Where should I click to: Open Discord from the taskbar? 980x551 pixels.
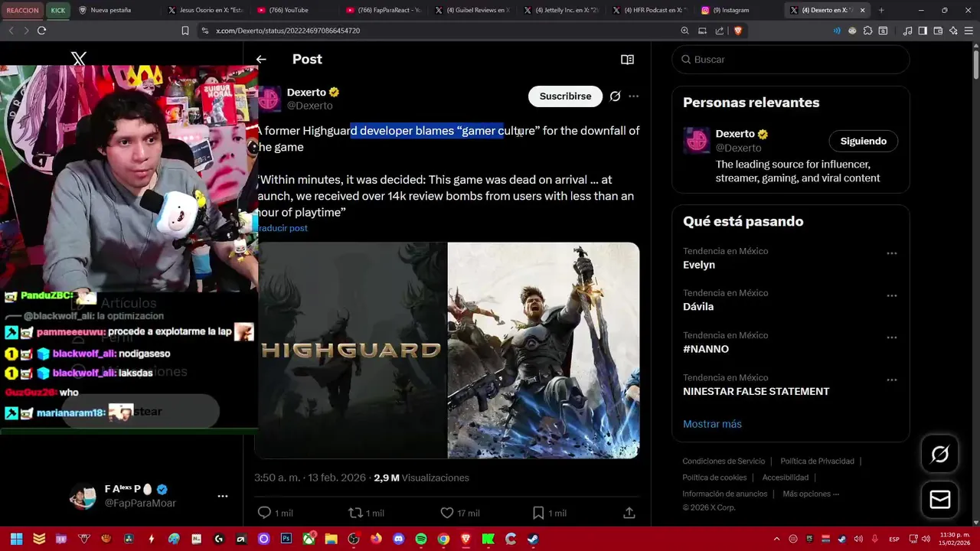(398, 539)
